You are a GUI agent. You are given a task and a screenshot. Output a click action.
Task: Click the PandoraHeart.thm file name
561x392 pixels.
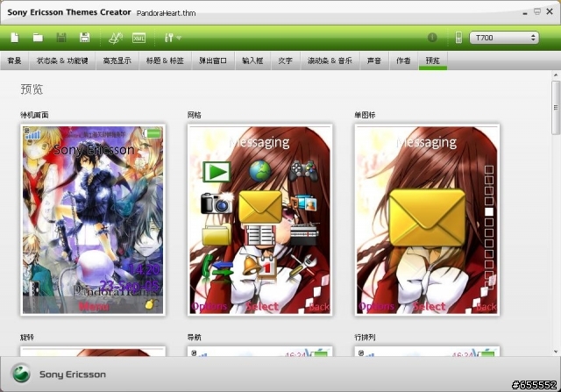166,13
